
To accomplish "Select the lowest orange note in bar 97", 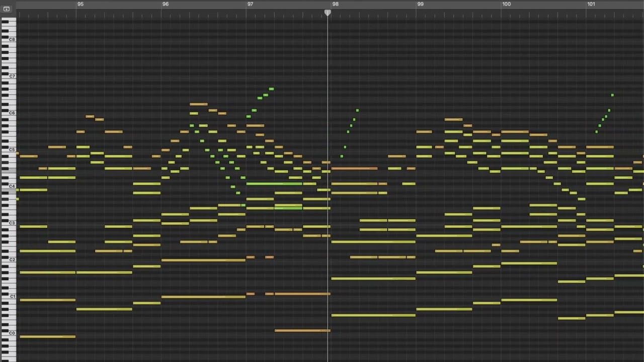I will pyautogui.click(x=302, y=331).
